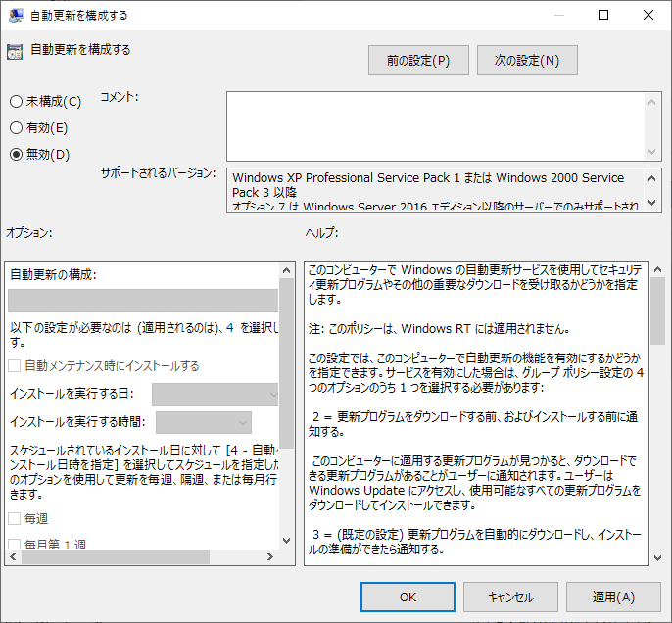Go to 前の設定(P)
The width and height of the screenshot is (672, 623).
417,61
